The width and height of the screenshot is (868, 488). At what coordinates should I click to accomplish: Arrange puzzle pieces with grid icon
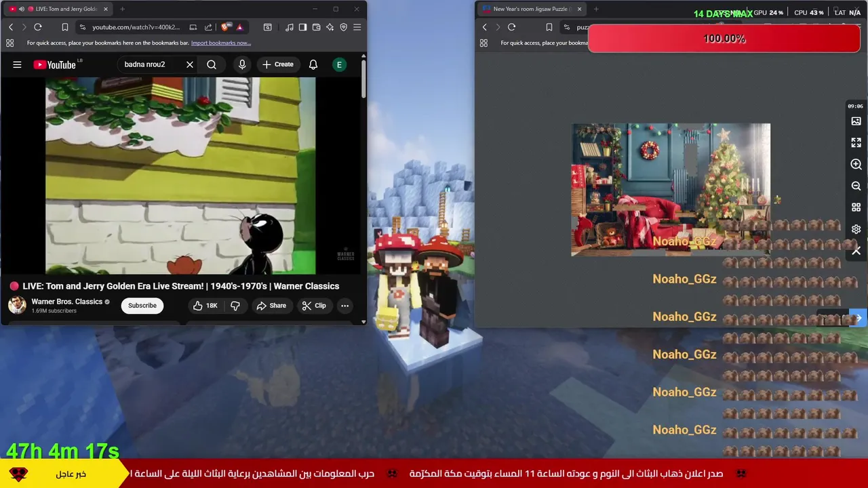pyautogui.click(x=856, y=208)
